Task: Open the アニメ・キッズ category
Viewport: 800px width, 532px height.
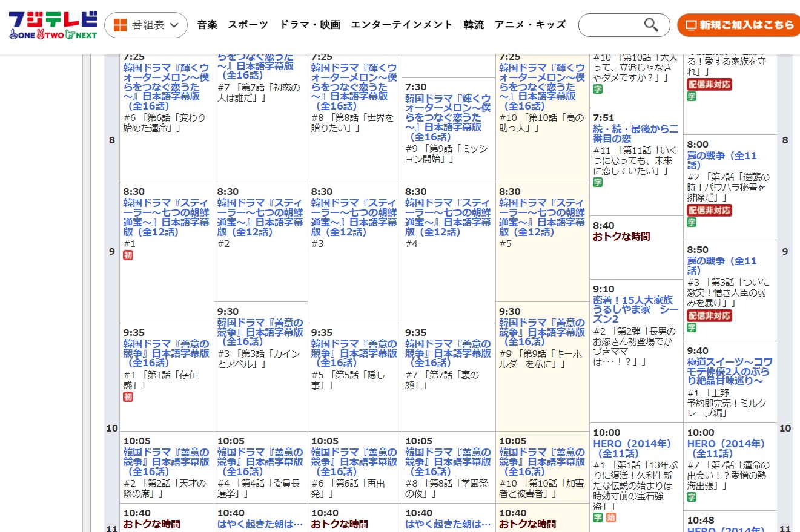Action: click(x=530, y=25)
